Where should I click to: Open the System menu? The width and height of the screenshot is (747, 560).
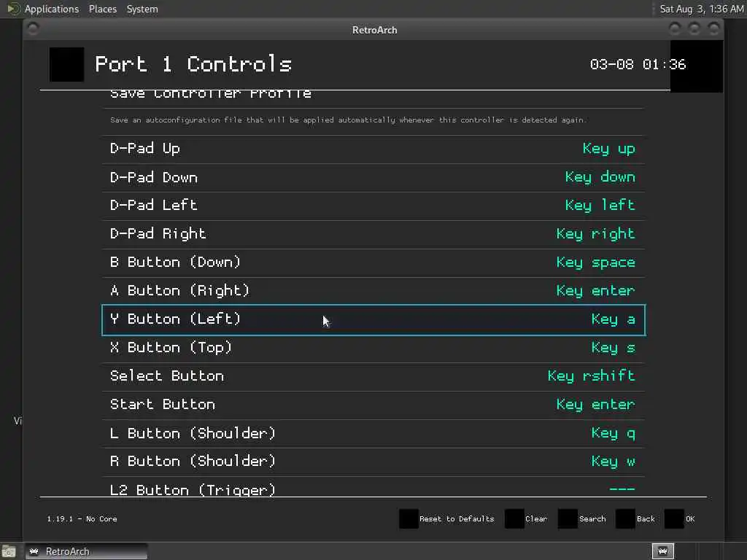point(142,9)
